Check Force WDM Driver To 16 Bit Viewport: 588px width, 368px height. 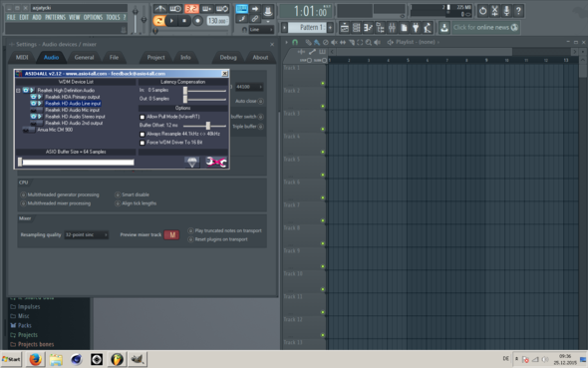point(143,143)
